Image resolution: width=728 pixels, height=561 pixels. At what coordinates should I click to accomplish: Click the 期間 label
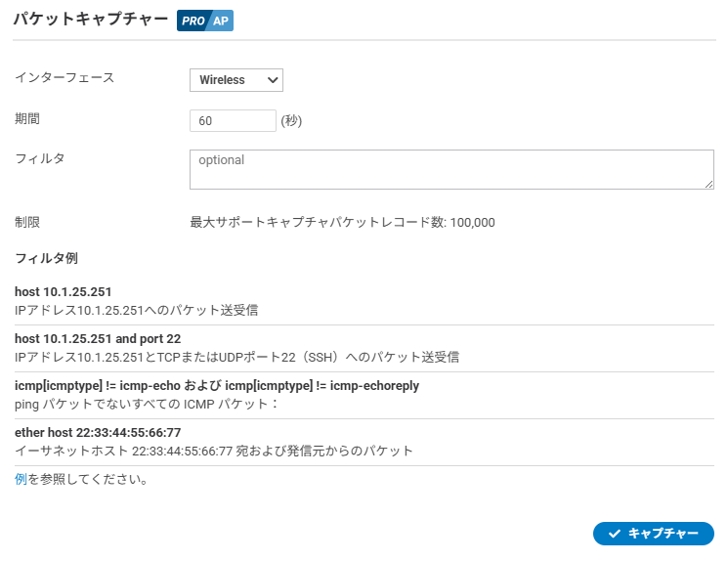coord(27,118)
